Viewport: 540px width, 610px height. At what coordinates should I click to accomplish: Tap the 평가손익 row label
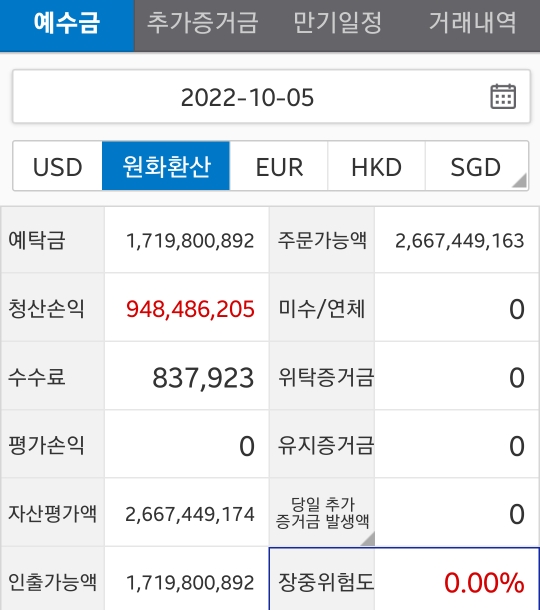[46, 445]
